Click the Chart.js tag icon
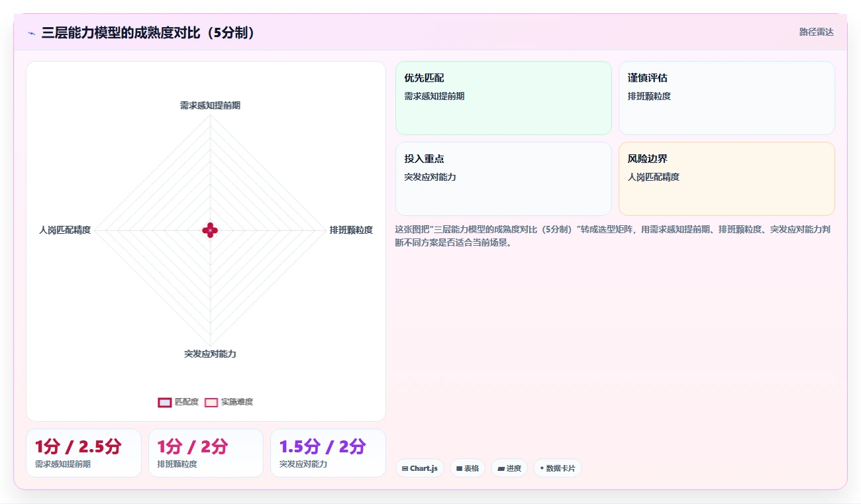This screenshot has height=504, width=861. pos(405,468)
